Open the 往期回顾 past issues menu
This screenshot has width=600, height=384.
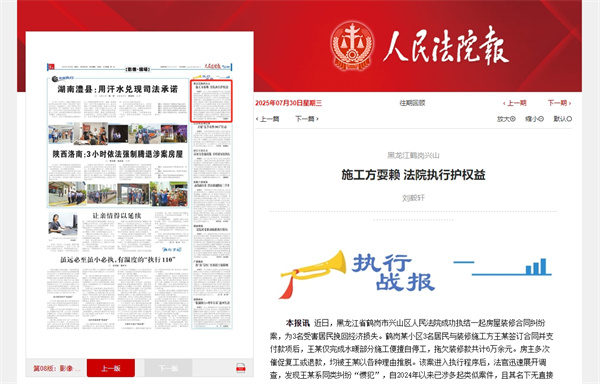[x=412, y=103]
